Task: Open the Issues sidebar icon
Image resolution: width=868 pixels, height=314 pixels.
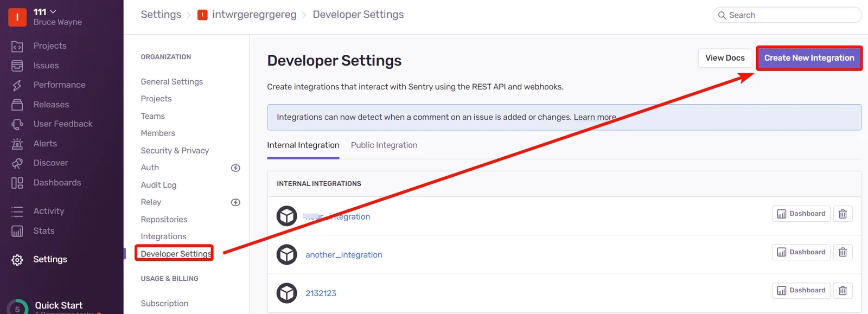Action: click(17, 66)
